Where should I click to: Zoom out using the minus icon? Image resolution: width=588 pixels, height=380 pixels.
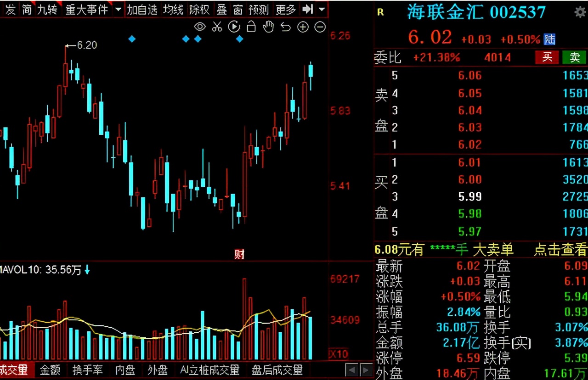coord(320,27)
